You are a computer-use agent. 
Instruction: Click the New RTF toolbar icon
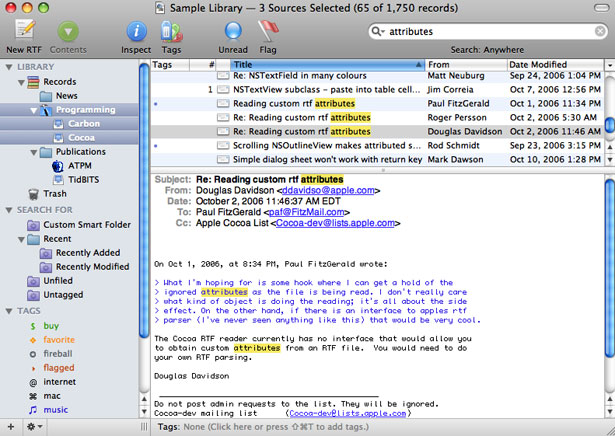click(25, 31)
